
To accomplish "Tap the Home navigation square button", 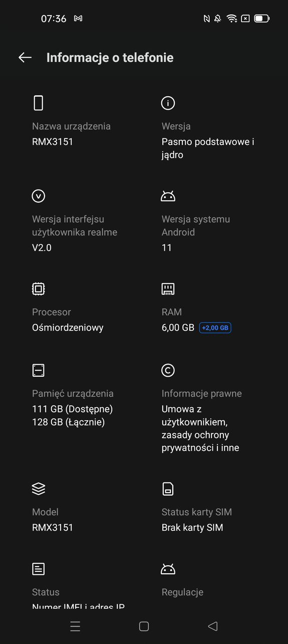I will [144, 626].
